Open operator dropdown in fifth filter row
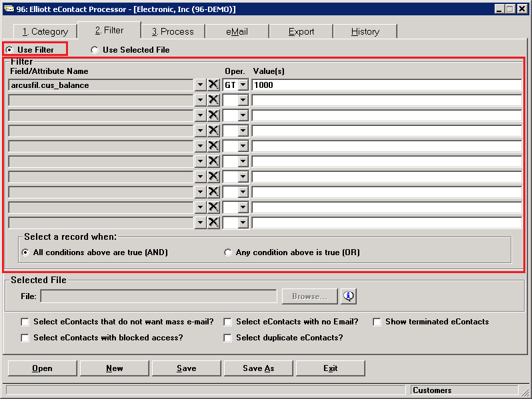 (x=243, y=146)
